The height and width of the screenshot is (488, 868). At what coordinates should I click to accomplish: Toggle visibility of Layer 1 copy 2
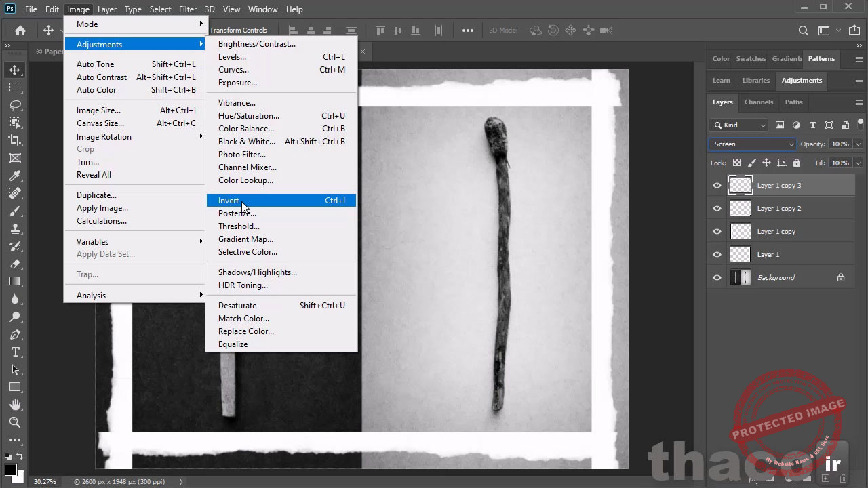coord(717,208)
